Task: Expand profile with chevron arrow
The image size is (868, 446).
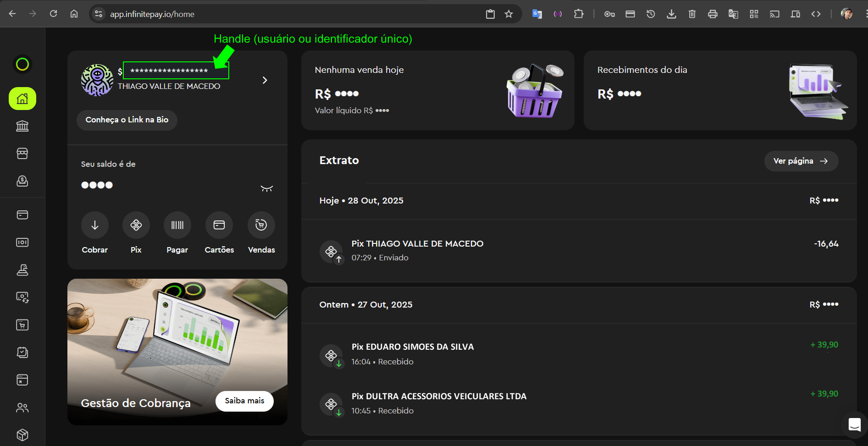Action: tap(265, 80)
